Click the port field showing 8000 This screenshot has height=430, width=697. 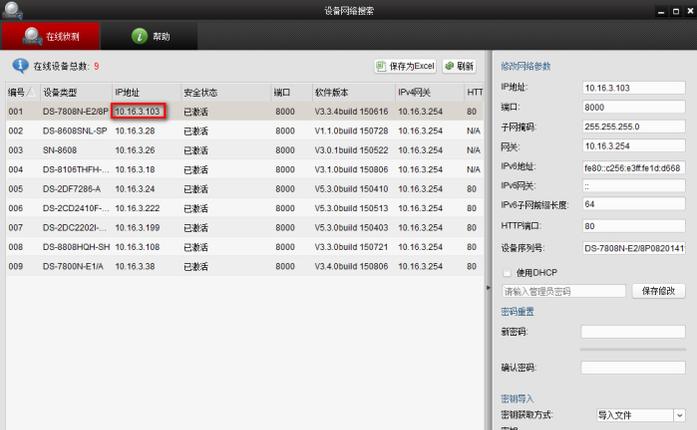pyautogui.click(x=633, y=107)
